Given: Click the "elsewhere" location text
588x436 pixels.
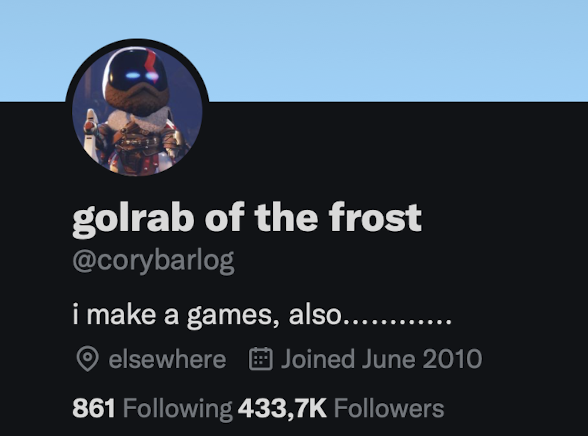Looking at the screenshot, I should pyautogui.click(x=167, y=359).
